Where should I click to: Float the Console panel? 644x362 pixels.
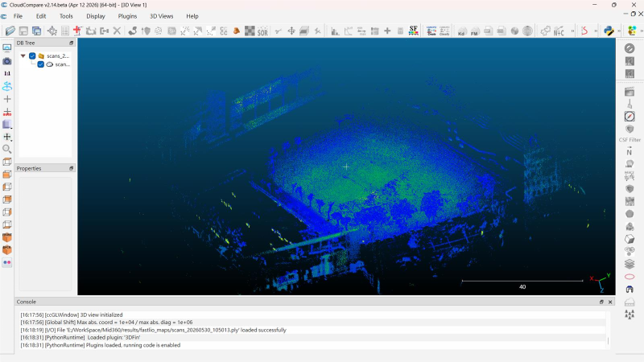[x=601, y=302]
